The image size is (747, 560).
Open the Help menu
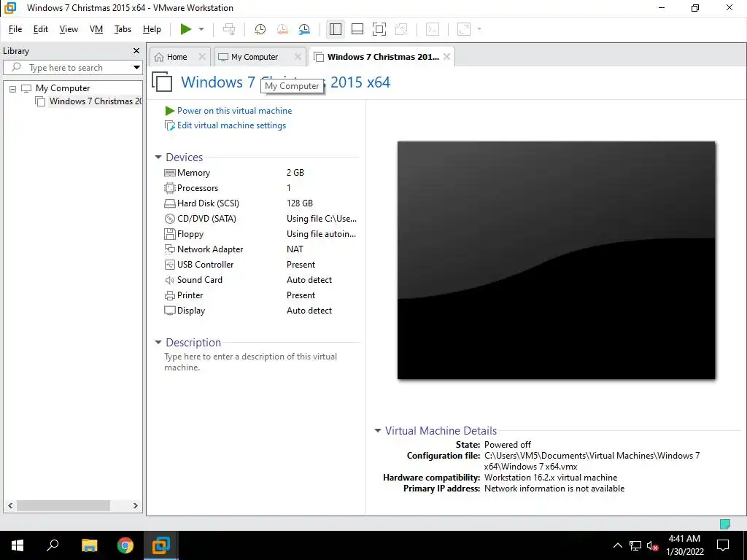[152, 29]
